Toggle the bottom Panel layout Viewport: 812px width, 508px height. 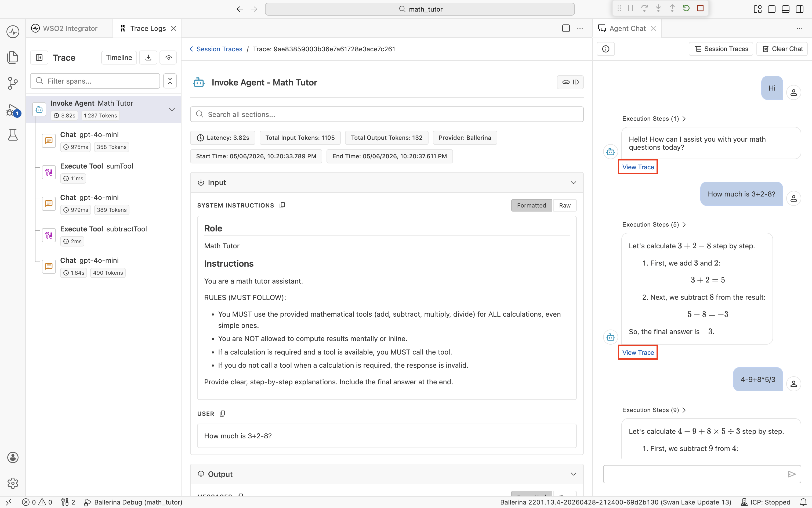pyautogui.click(x=785, y=9)
